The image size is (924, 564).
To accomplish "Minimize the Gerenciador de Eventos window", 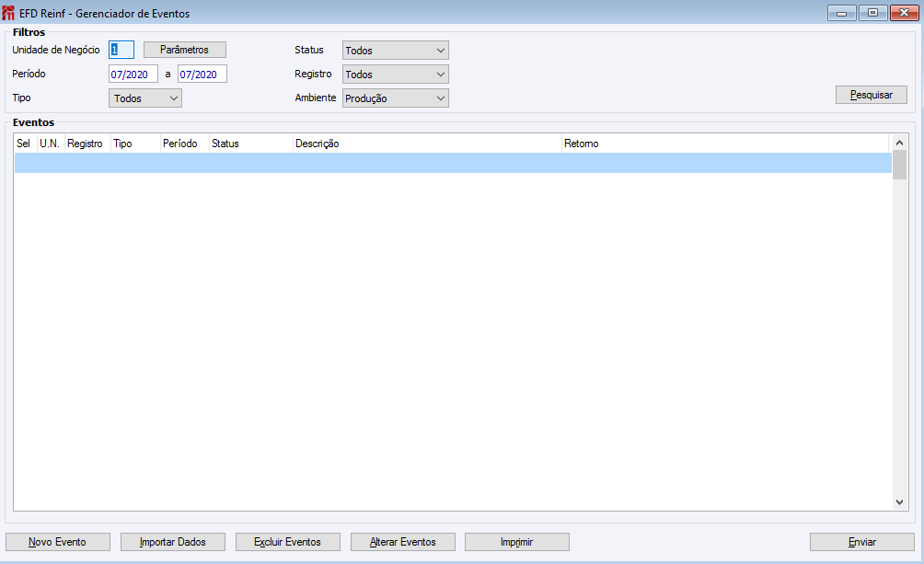I will (842, 13).
